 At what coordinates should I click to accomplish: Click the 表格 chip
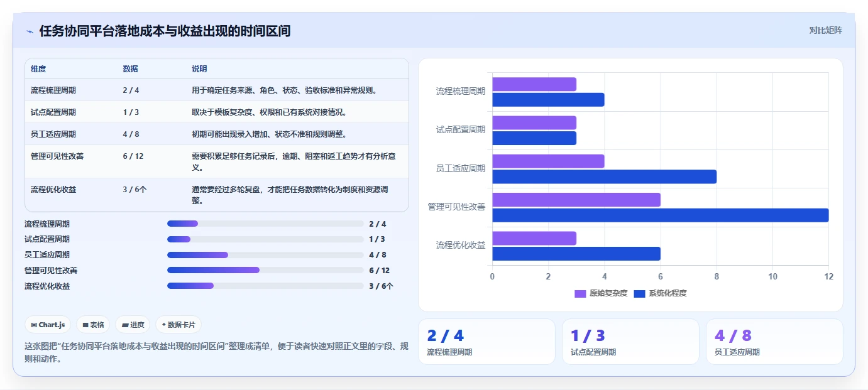click(93, 325)
